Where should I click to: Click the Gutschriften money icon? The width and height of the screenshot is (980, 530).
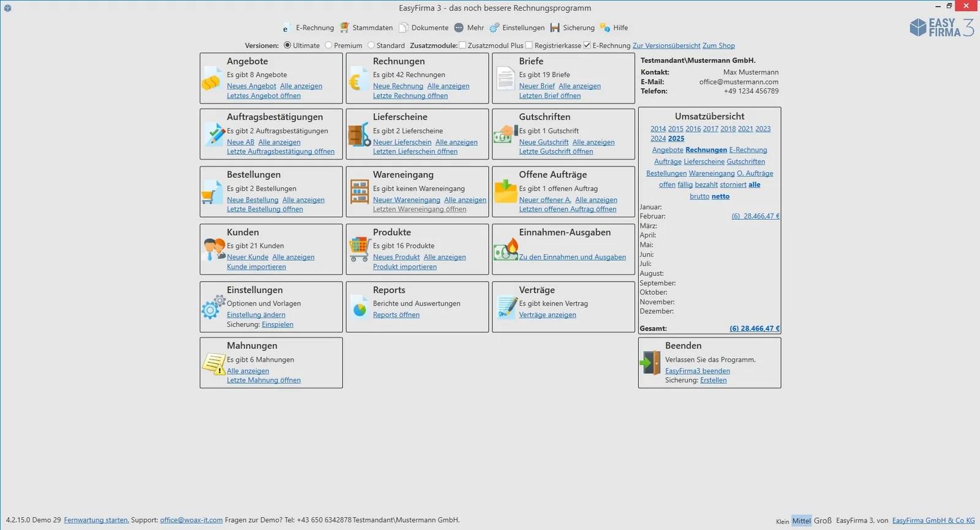pos(505,134)
